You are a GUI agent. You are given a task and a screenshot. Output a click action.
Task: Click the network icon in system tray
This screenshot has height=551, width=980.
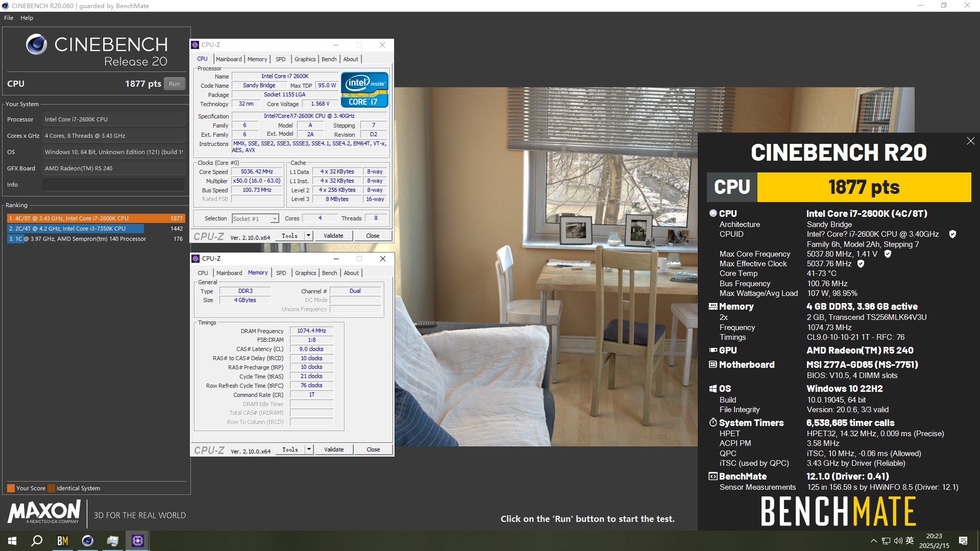click(x=886, y=541)
